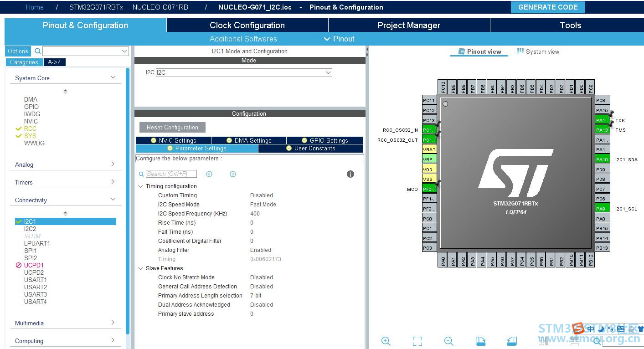Click pin PA15 on the chip
The height and width of the screenshot is (349, 644).
pyautogui.click(x=603, y=110)
